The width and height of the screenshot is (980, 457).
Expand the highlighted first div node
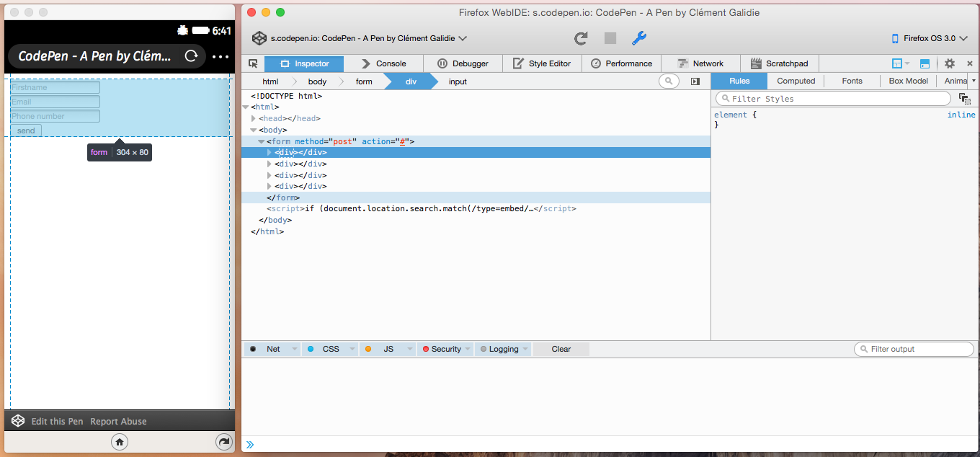tap(269, 152)
